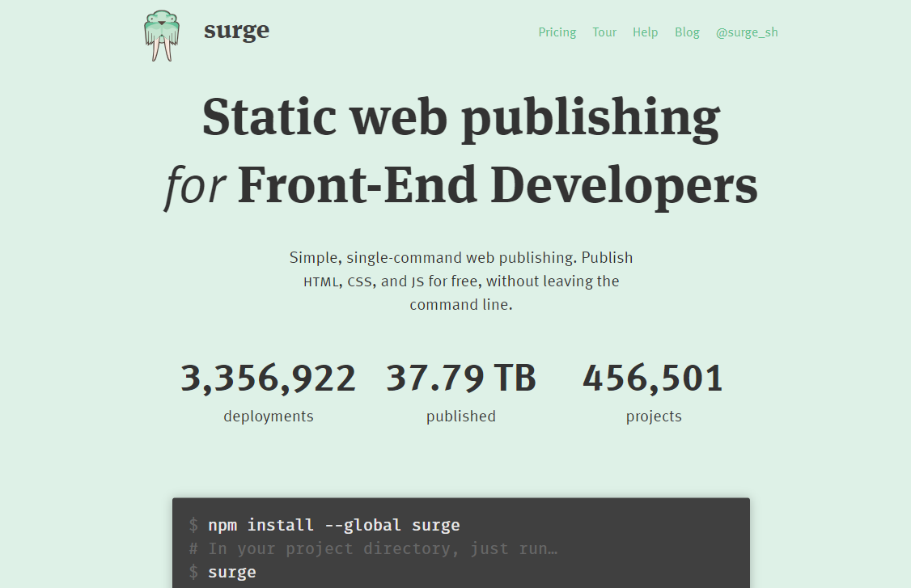Click the final "surge" command line
The image size is (911, 588).
coord(232,573)
